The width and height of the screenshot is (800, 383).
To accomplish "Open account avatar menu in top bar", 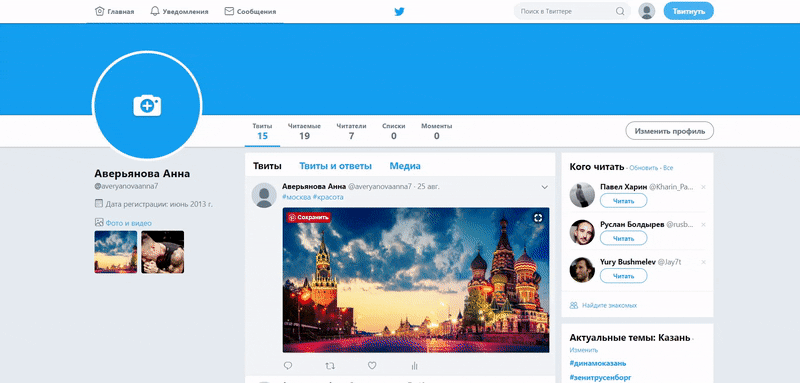I will (x=646, y=11).
